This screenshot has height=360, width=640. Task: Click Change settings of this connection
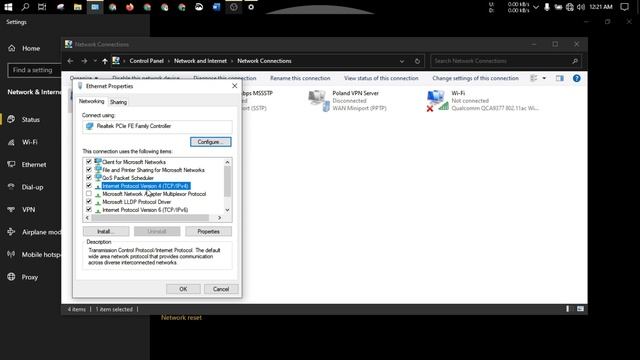(x=475, y=78)
